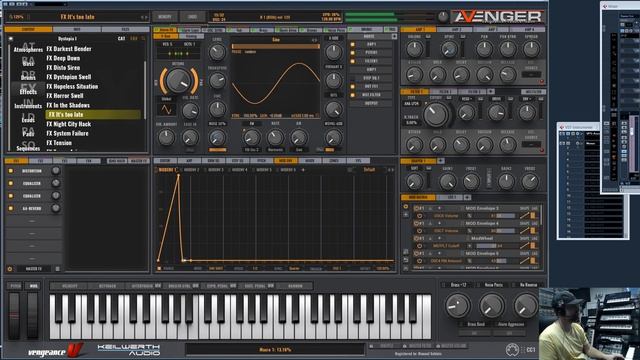Add a new filter with plus button
The image size is (640, 360).
click(x=491, y=91)
